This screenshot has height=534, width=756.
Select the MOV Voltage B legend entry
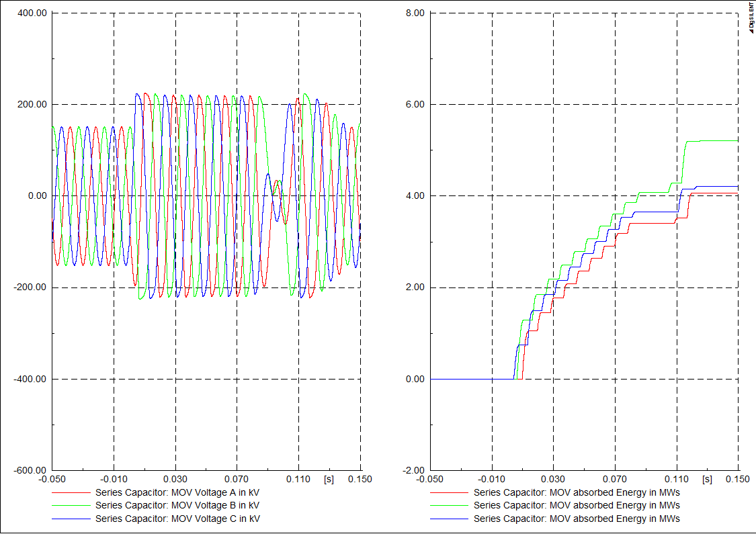pos(177,505)
